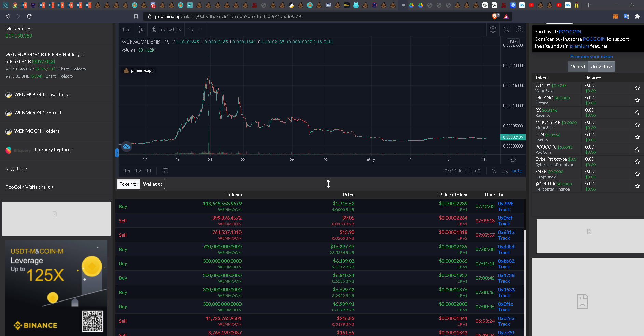Toggle log scale on the chart
This screenshot has width=644, height=336.
(x=505, y=171)
